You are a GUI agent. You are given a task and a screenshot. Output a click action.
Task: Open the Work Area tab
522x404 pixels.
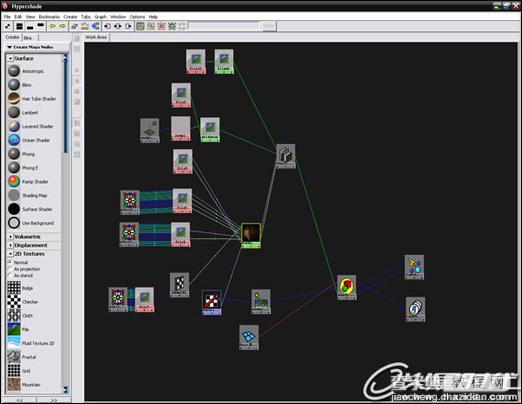(96, 37)
